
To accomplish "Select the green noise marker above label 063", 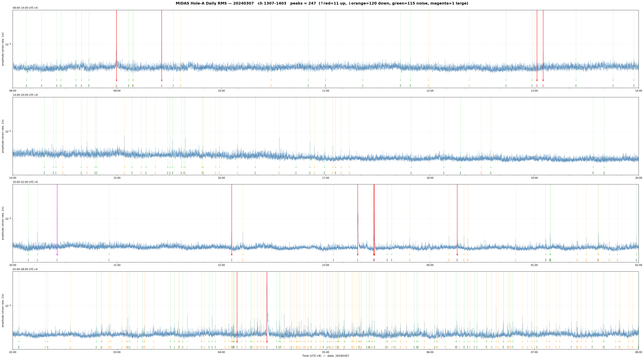I will coord(411,167).
